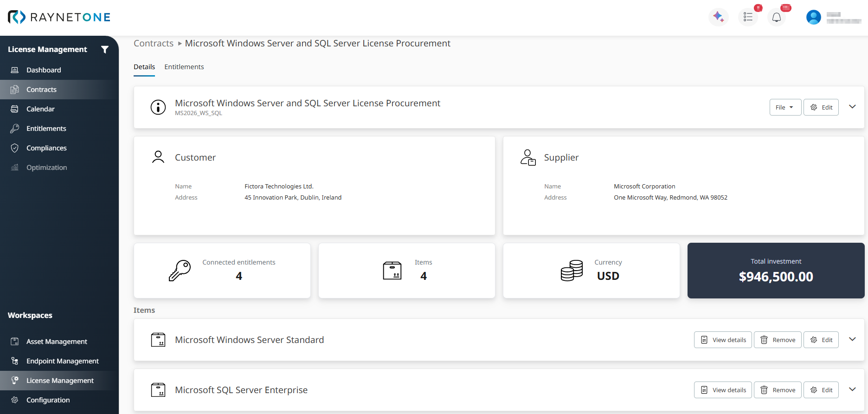This screenshot has height=414, width=868.
Task: Click supplier name Microsoft Corporation
Action: coord(644,187)
